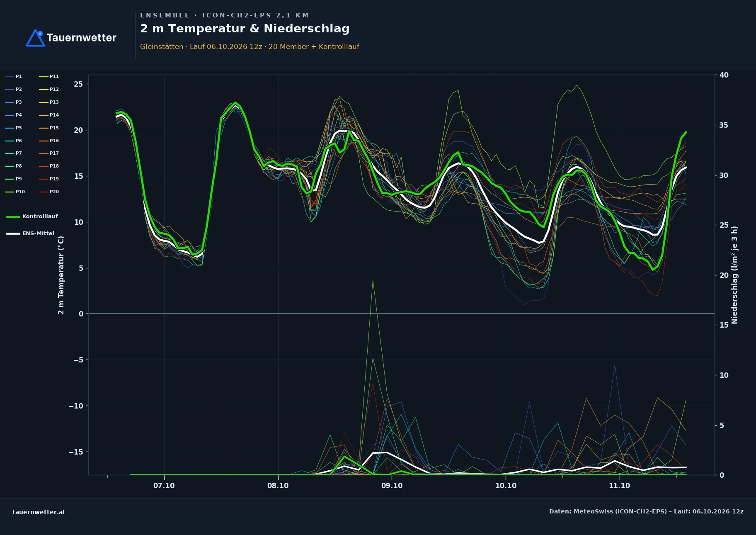Select the 09.10 date axis label
The image size is (756, 535).
click(x=392, y=486)
